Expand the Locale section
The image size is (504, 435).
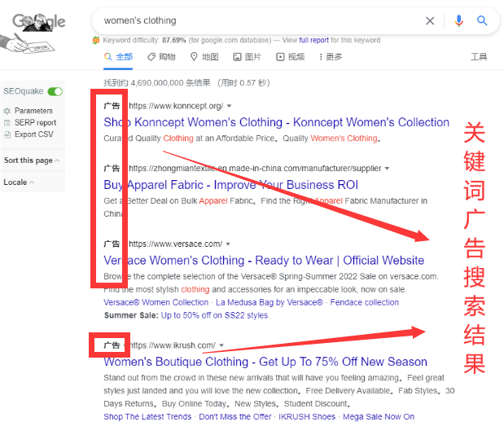click(x=19, y=182)
